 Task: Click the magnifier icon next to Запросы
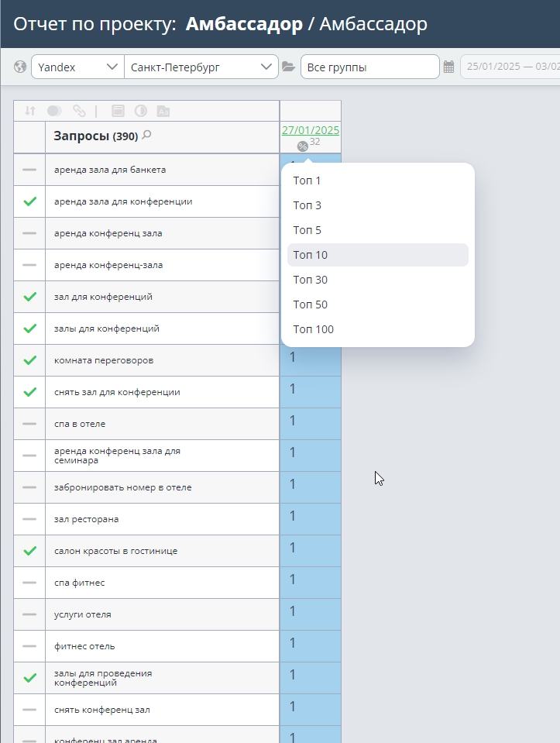click(147, 136)
